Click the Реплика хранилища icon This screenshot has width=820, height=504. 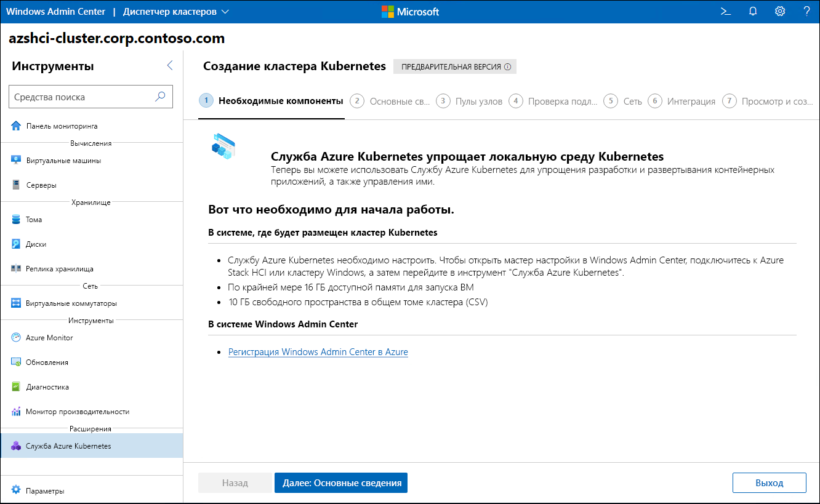(x=16, y=269)
